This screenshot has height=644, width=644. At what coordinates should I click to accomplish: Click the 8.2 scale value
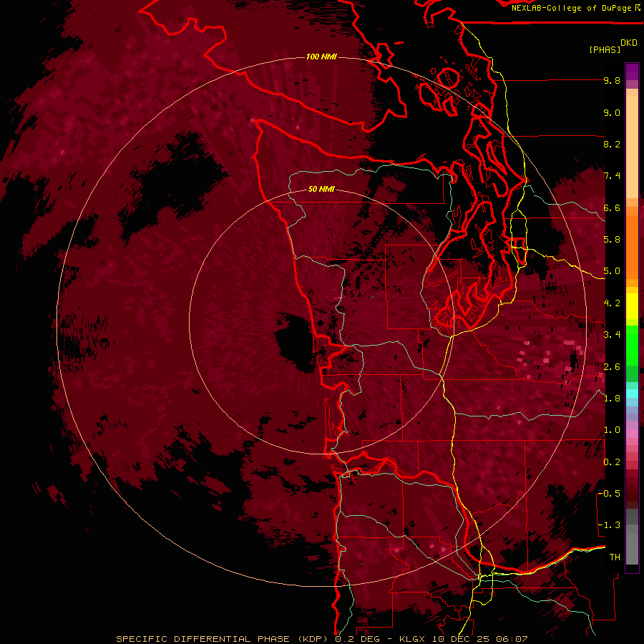coord(612,144)
